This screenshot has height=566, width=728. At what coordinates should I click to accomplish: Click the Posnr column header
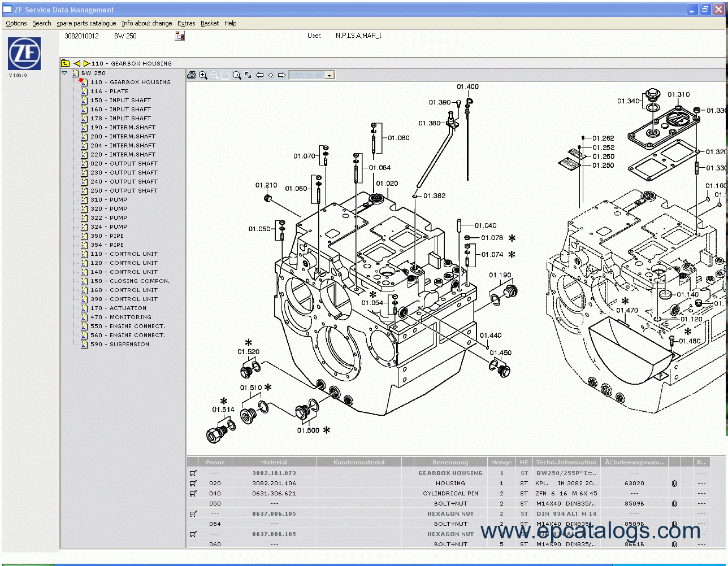(215, 462)
